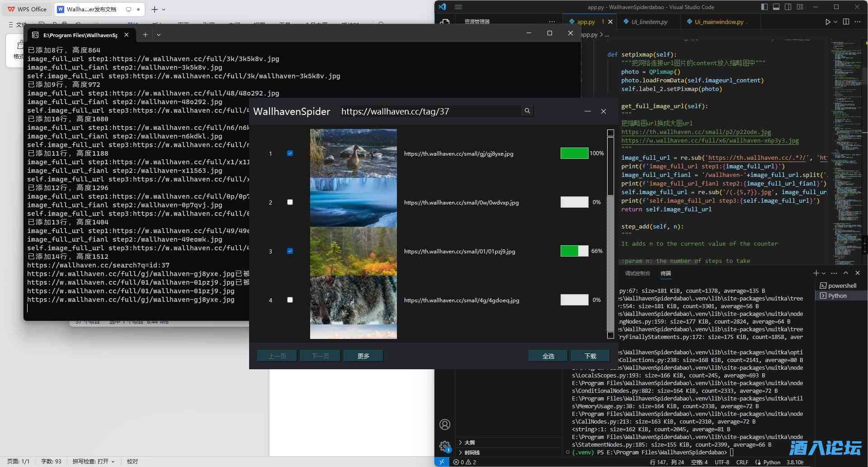868x467 pixels.
Task: Add a new terminal with the plus icon
Action: [816, 273]
